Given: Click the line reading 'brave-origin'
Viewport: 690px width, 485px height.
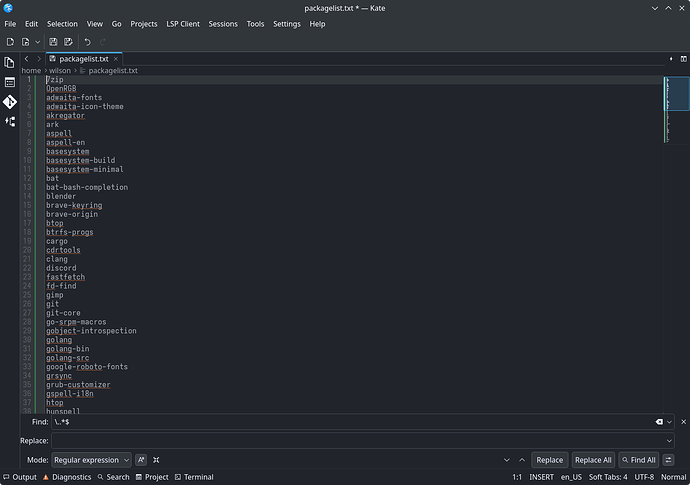Looking at the screenshot, I should 72,214.
